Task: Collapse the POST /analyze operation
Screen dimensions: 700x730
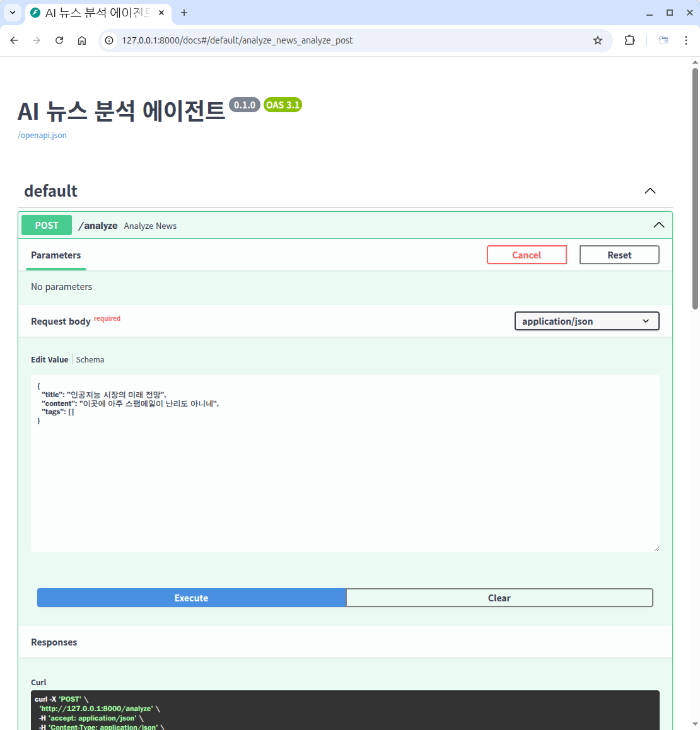Action: (x=658, y=226)
